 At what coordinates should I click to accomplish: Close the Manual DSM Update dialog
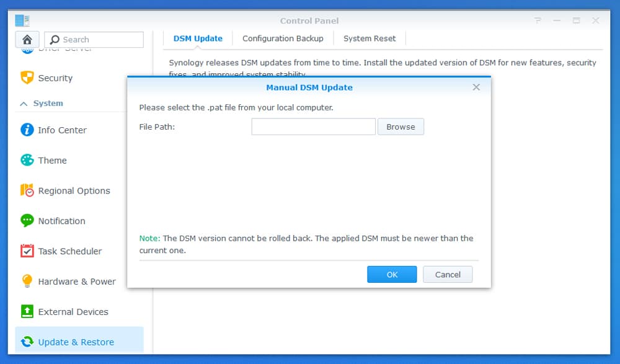(x=476, y=87)
